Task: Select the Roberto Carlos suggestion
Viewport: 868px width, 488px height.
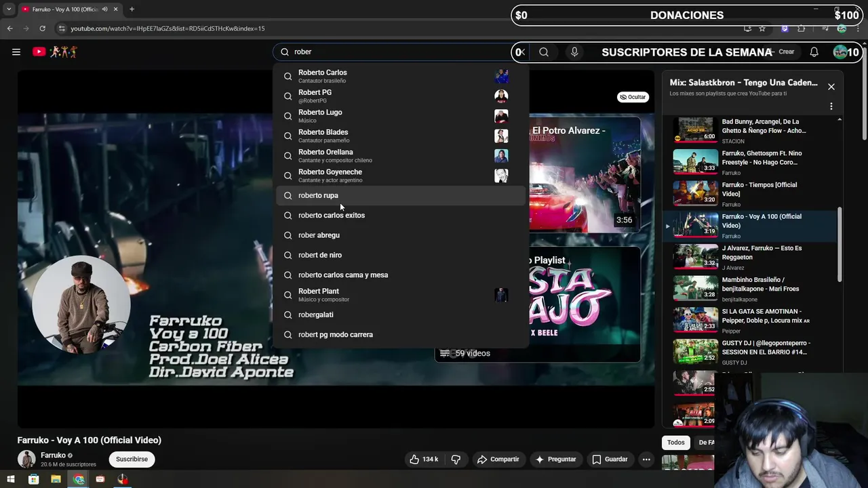Action: click(x=401, y=76)
